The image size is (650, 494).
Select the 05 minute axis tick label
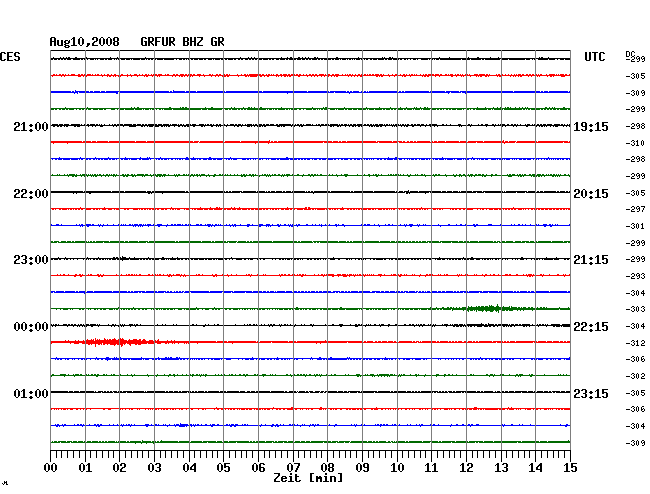[x=223, y=467]
